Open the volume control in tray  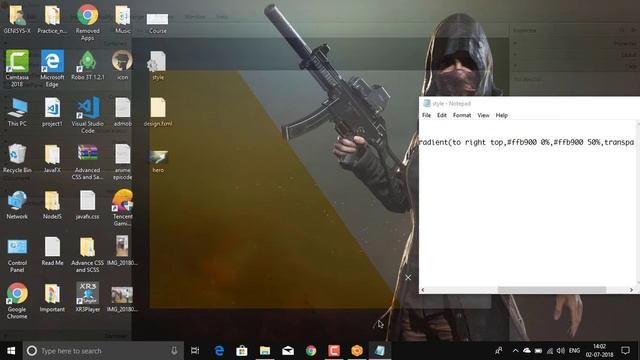tap(561, 351)
